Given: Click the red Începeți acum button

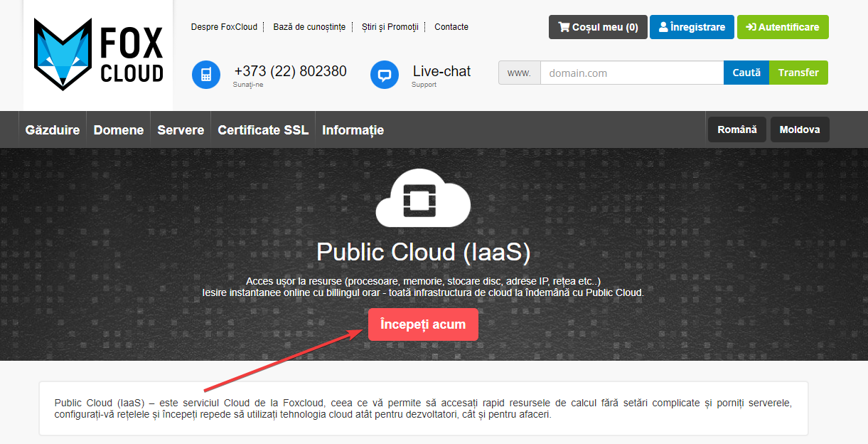Looking at the screenshot, I should [423, 324].
